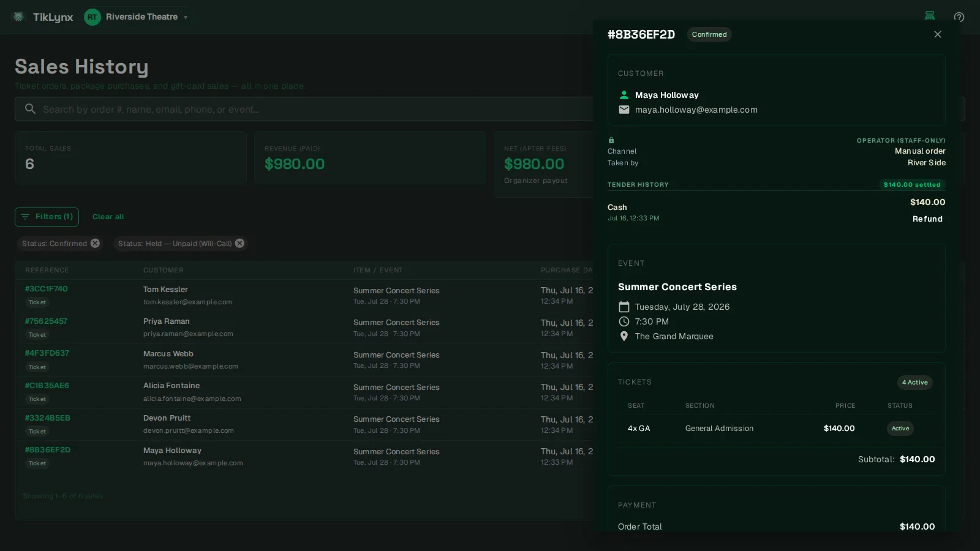The height and width of the screenshot is (551, 980).
Task: Click the 'River Side' taken-by value
Action: tap(927, 163)
